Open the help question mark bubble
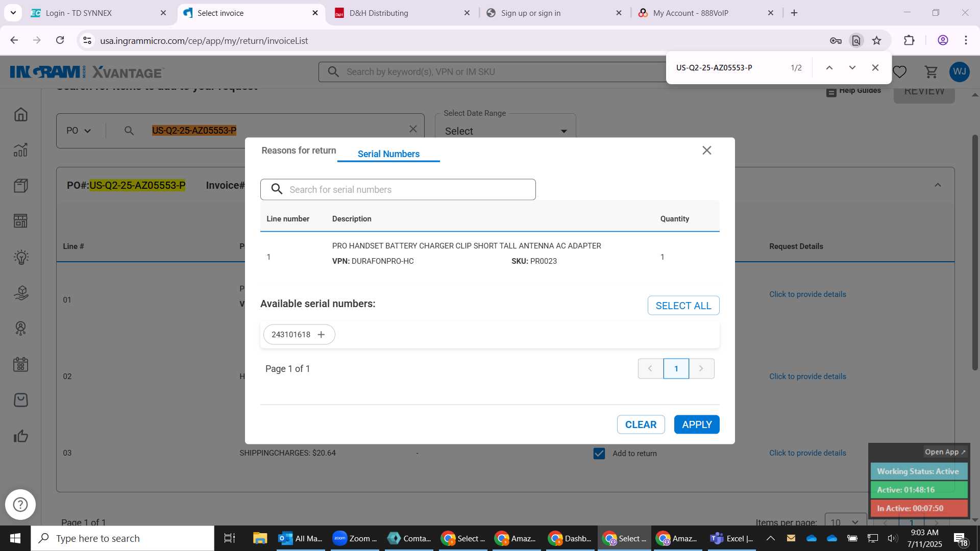980x551 pixels. pos(20,505)
